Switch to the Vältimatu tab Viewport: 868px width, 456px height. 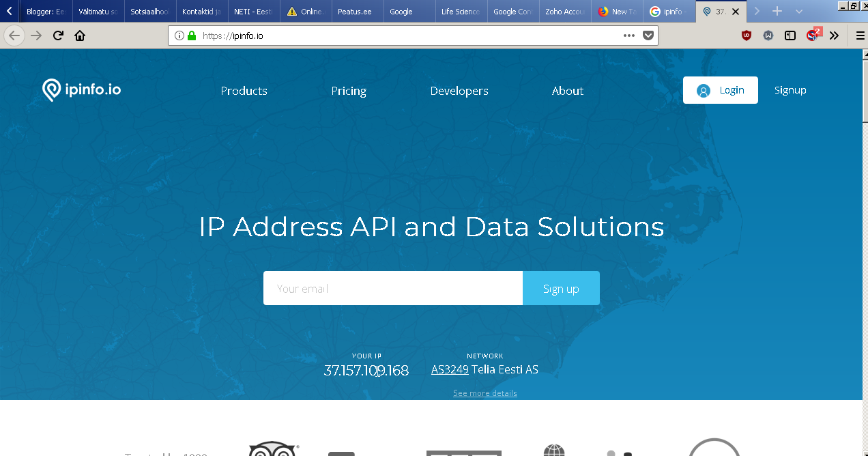(x=98, y=12)
